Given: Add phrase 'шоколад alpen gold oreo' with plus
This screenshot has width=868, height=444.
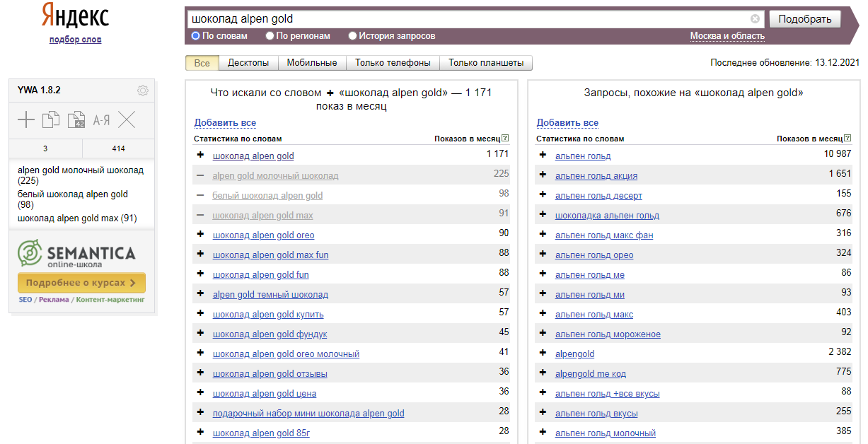Looking at the screenshot, I should pyautogui.click(x=200, y=235).
